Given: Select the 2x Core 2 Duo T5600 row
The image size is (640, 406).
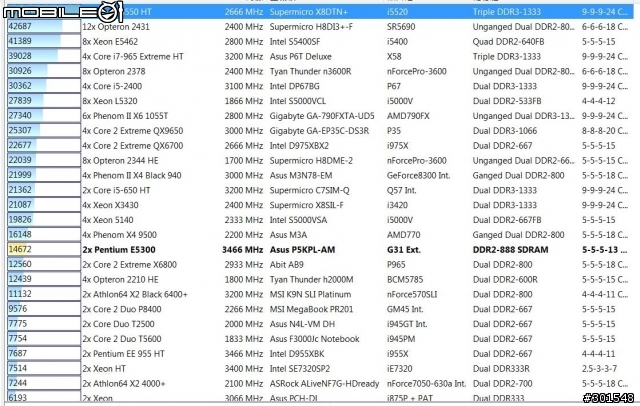Looking at the screenshot, I should point(320,339).
